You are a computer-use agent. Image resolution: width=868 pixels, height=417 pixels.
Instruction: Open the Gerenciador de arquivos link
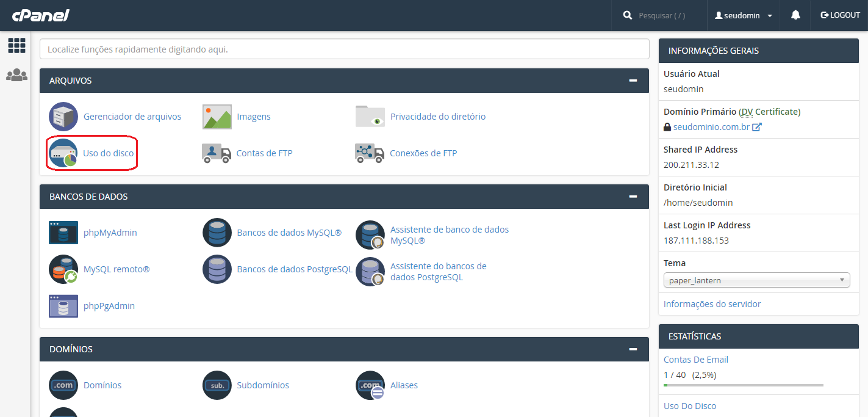point(132,117)
